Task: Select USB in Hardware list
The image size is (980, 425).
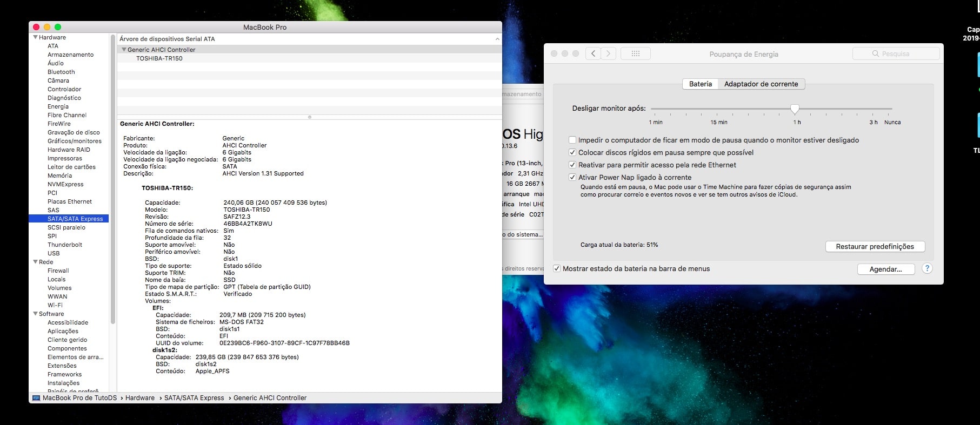Action: 54,253
